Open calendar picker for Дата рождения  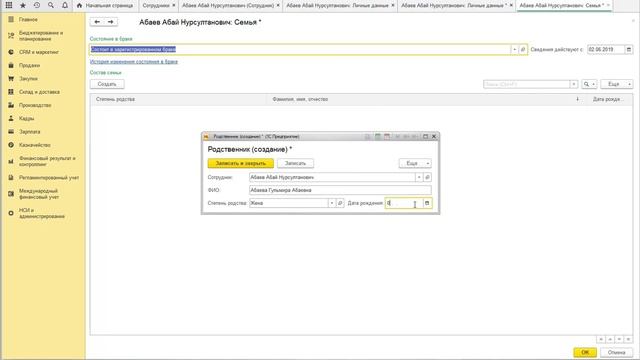427,203
